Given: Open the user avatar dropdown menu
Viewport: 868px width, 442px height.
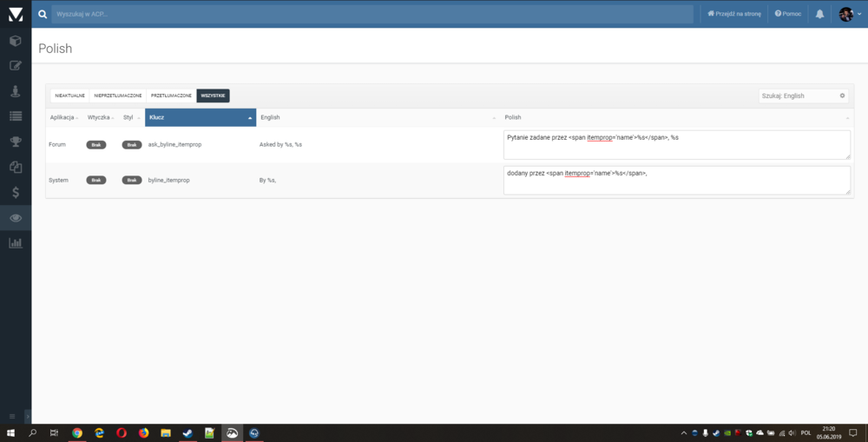Looking at the screenshot, I should [x=850, y=14].
